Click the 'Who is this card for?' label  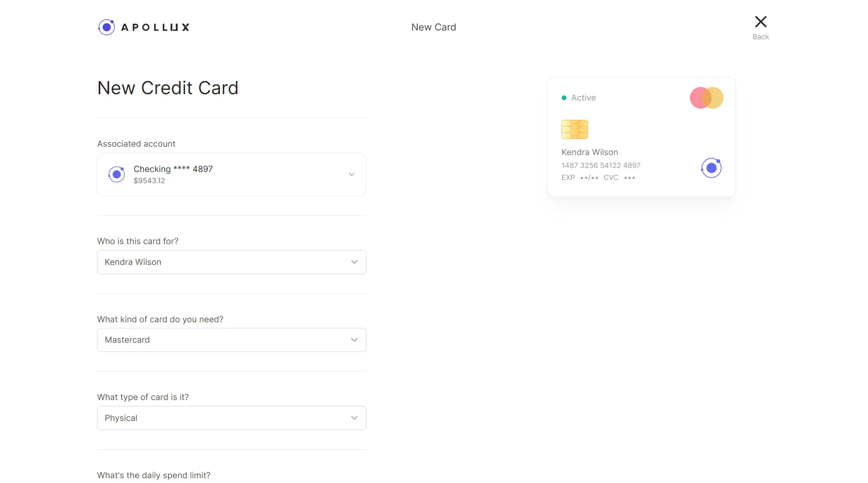point(138,241)
